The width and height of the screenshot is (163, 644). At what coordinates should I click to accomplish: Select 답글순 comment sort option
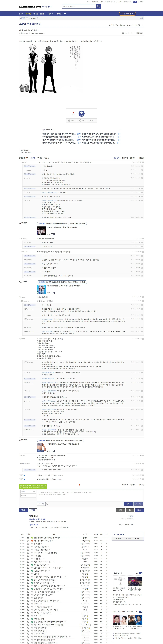click(46, 158)
